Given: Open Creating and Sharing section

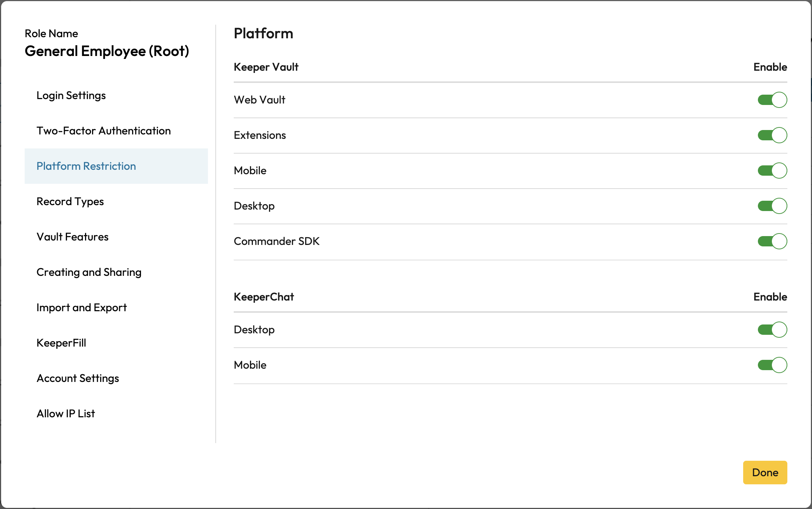Looking at the screenshot, I should click(x=89, y=272).
